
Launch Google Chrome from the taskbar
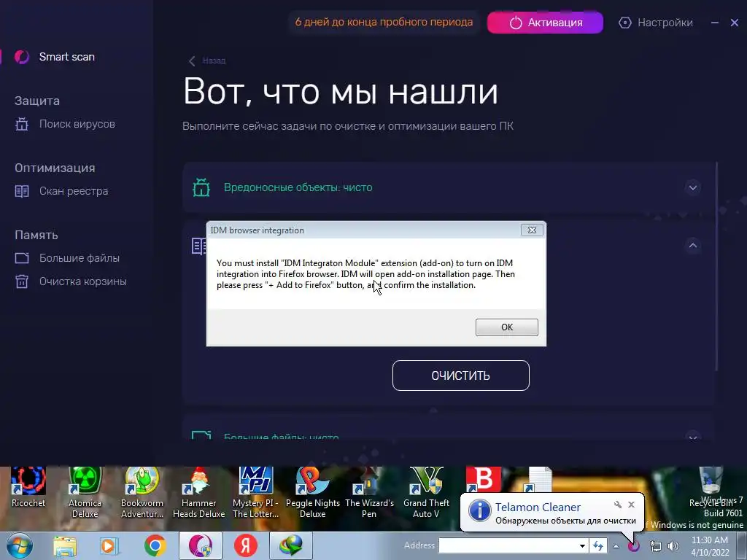155,545
